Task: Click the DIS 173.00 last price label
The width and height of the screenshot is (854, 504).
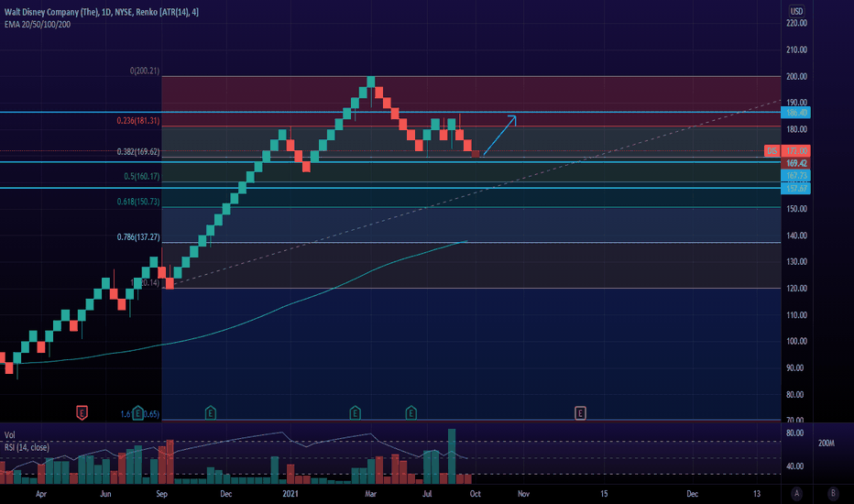Action: coord(788,151)
